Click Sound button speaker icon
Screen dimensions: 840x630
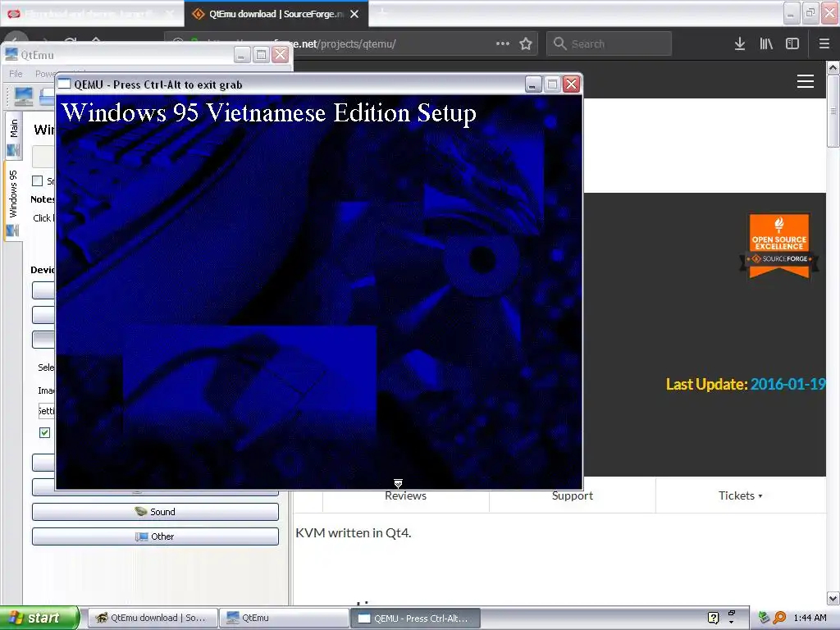141,512
